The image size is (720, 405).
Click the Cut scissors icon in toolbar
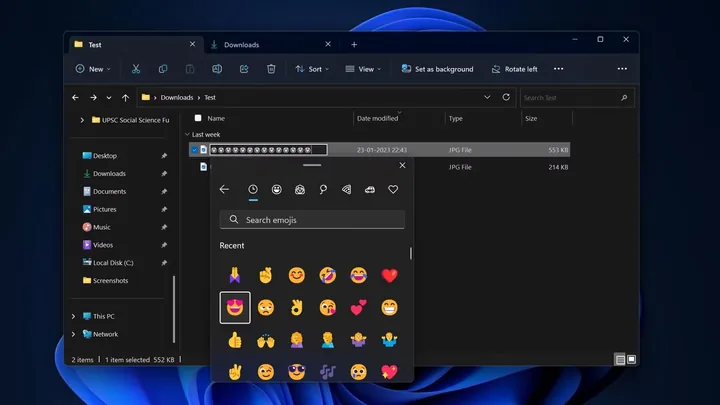[136, 69]
